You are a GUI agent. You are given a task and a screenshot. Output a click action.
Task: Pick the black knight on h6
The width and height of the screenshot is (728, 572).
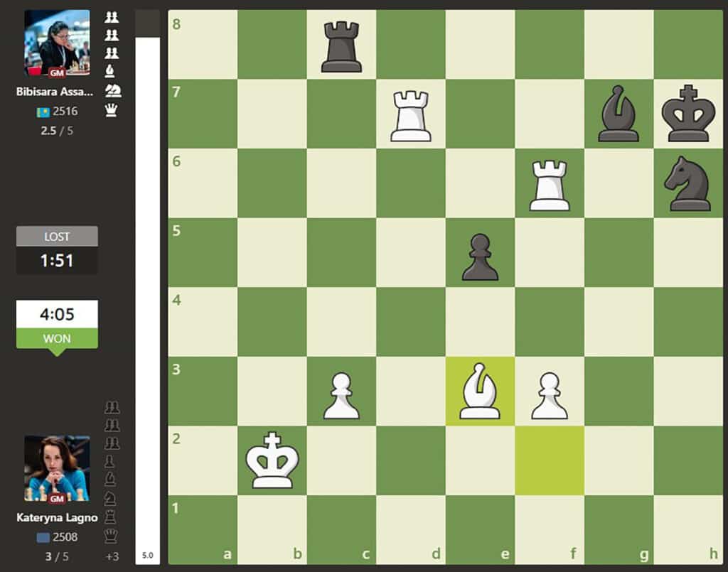pyautogui.click(x=687, y=183)
